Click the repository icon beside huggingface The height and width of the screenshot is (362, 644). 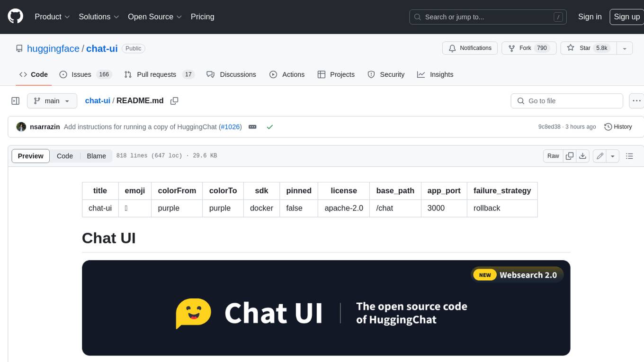19,48
